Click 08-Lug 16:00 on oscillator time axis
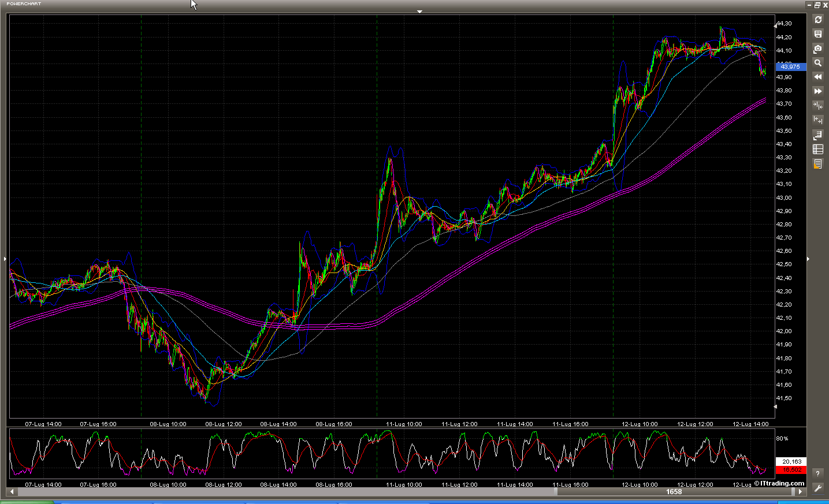This screenshot has height=504, width=829. 334,484
